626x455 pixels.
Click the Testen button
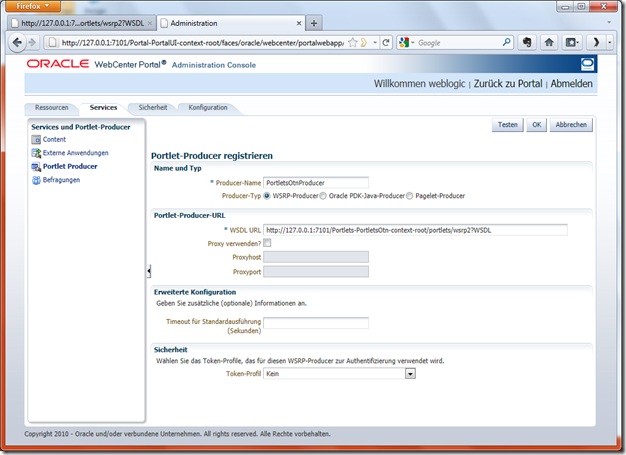point(507,125)
